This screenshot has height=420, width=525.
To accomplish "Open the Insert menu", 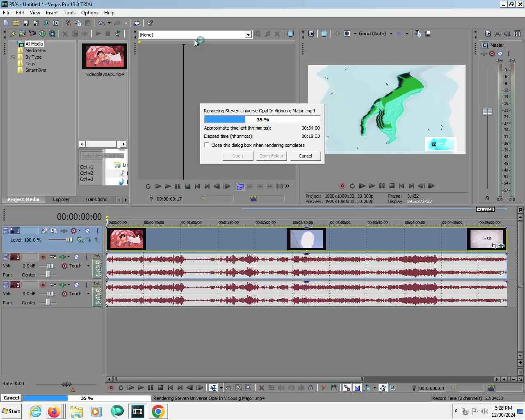I will click(52, 13).
